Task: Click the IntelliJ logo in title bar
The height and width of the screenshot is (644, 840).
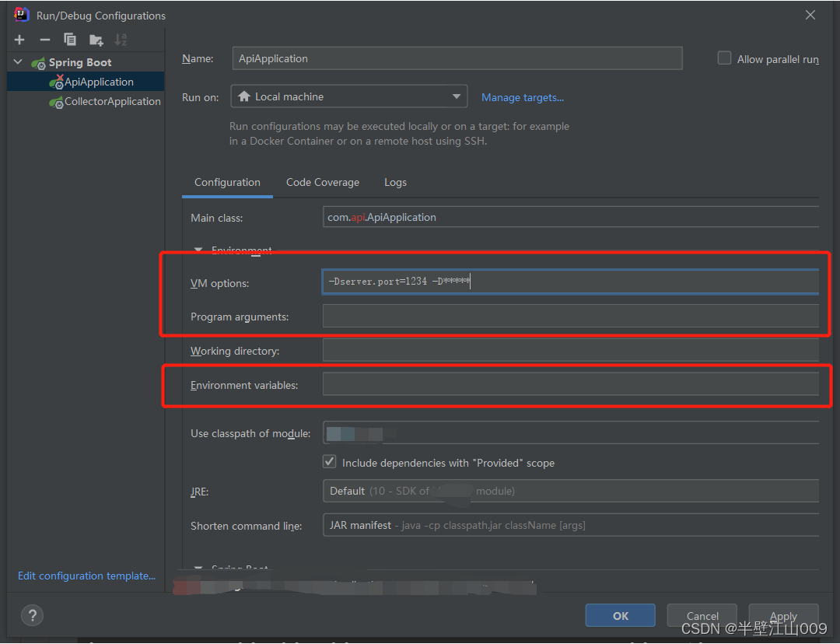Action: click(x=22, y=15)
